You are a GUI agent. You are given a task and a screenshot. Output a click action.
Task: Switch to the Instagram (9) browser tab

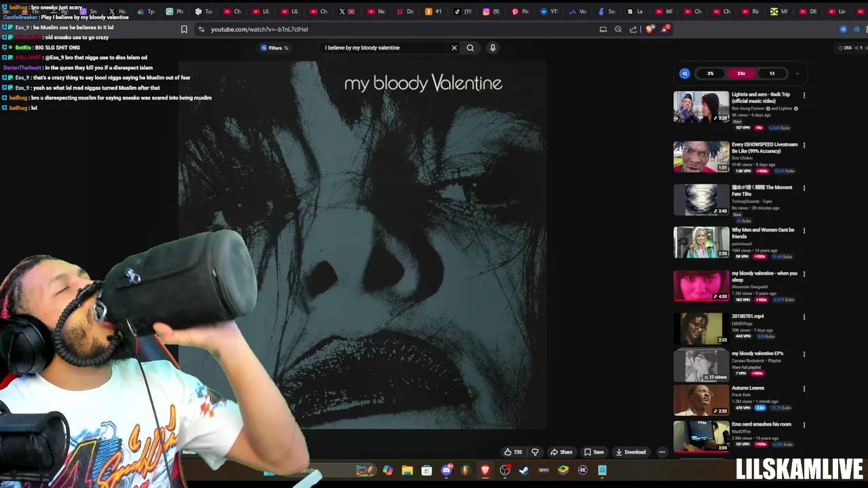(x=492, y=12)
